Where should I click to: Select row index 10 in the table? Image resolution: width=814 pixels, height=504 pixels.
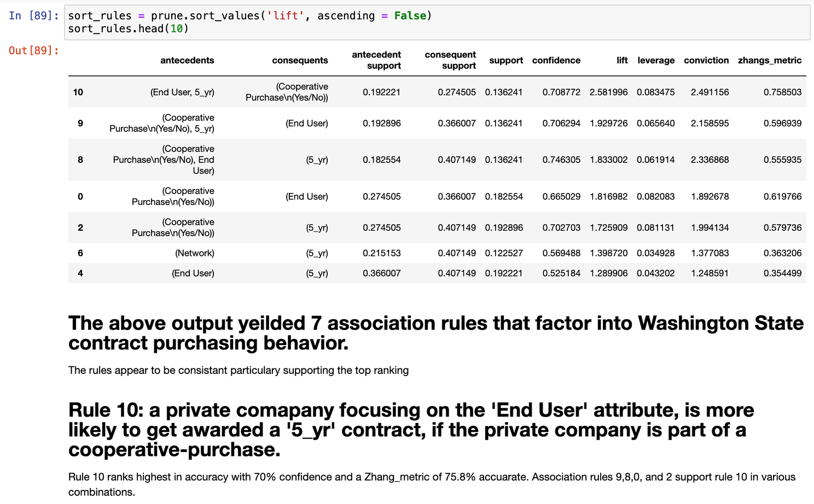(x=78, y=92)
